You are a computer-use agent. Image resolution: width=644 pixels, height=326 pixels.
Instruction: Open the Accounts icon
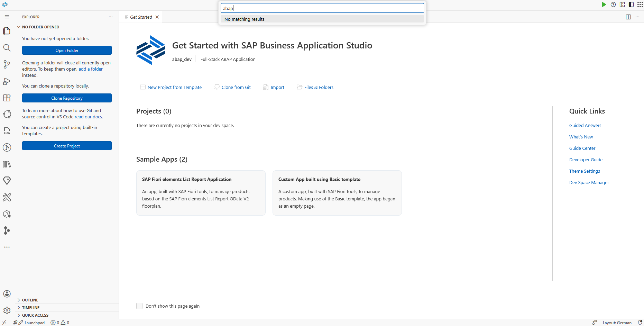tap(7, 294)
